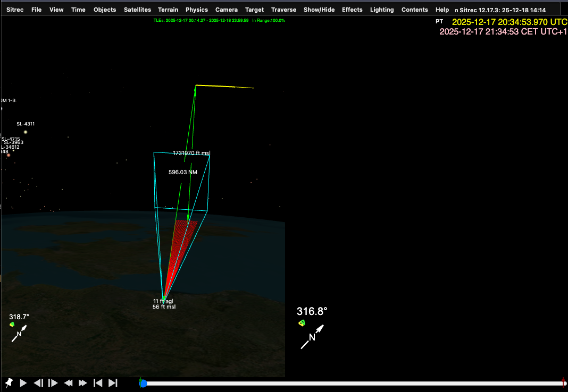Screen dimensions: 568x392
Task: Click the pin icon in playback bar
Action: click(x=9, y=382)
